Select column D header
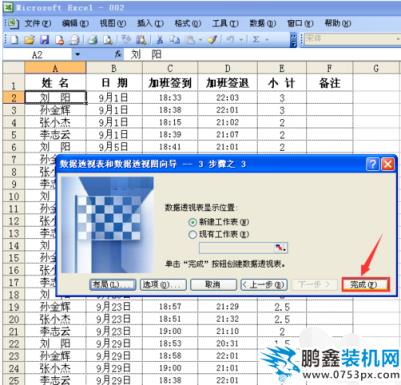The height and width of the screenshot is (385, 401). pyautogui.click(x=227, y=68)
